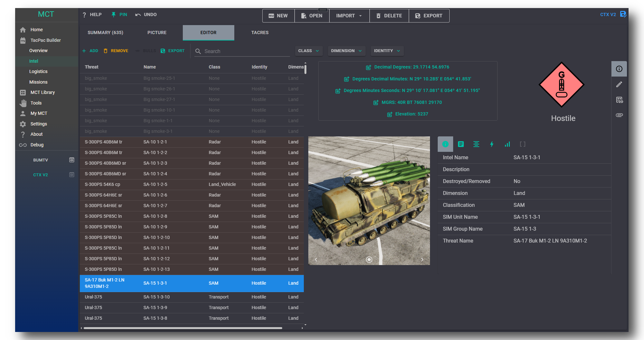This screenshot has height=340, width=644.
Task: Click the Hostile diamond threat symbol
Action: 561,85
